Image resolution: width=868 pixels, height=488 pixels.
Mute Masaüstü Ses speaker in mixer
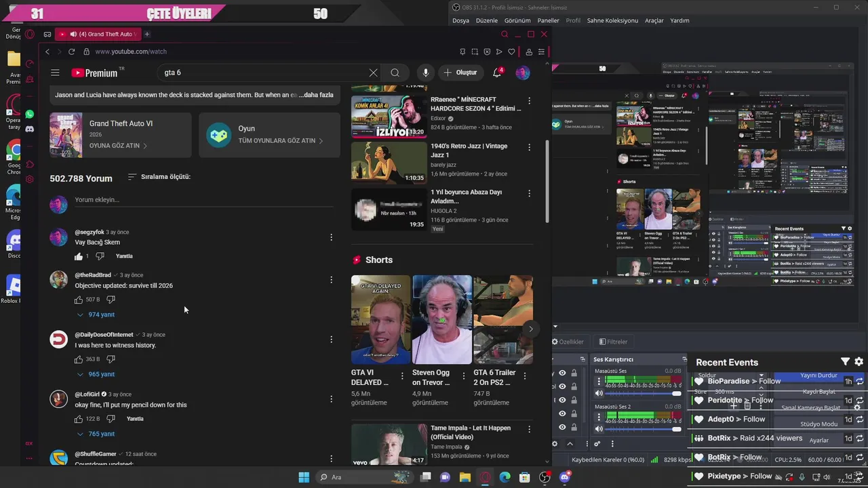coord(599,393)
